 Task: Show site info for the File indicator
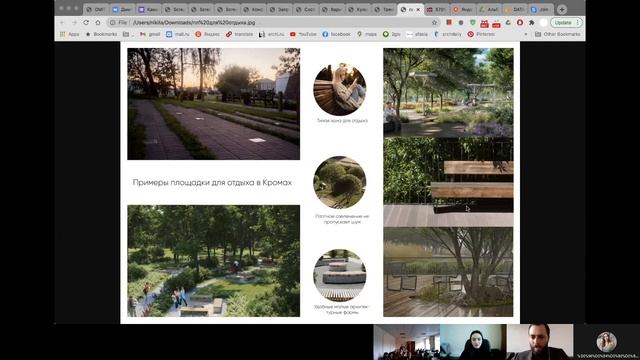tap(119, 23)
